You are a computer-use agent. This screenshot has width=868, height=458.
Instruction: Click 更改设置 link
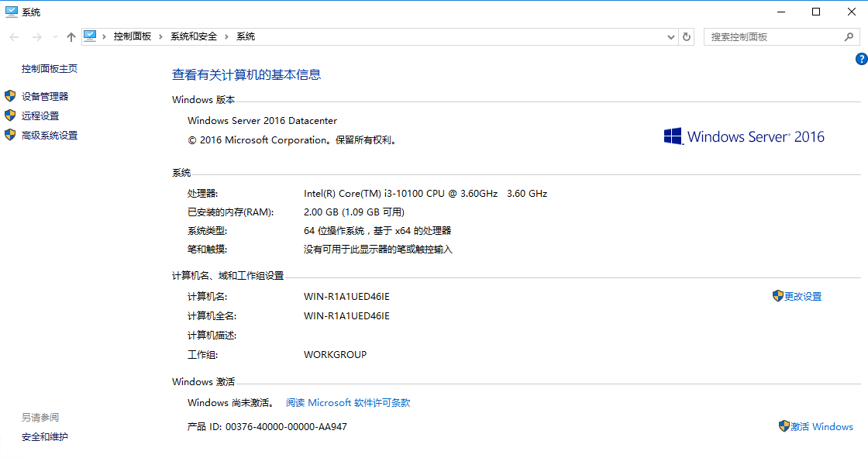tap(803, 296)
